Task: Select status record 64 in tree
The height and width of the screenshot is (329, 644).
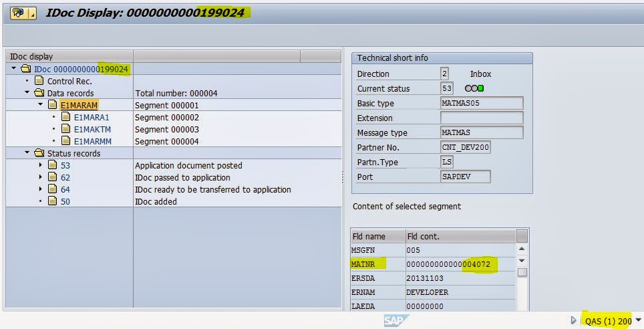Action: (65, 189)
